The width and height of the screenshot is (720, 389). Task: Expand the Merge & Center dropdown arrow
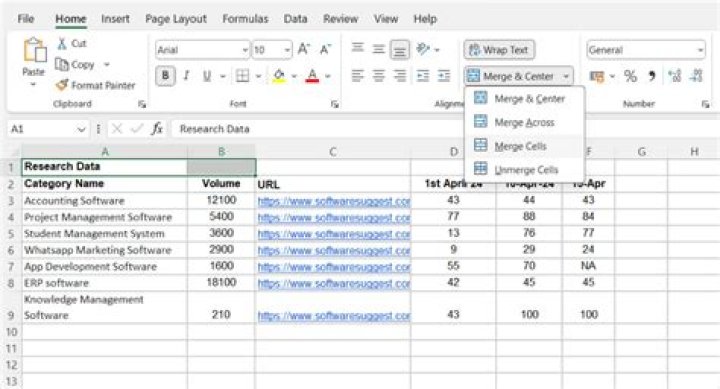566,76
